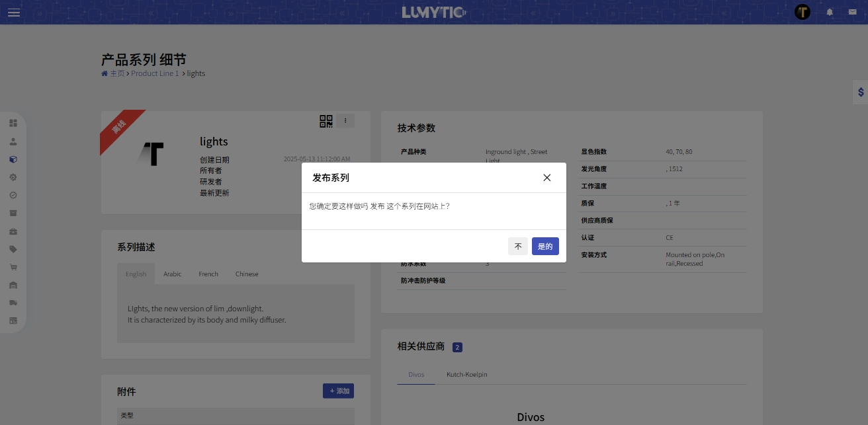Screen dimensions: 868x425
Task: Click the delivery truck icon in the sidebar
Action: [x=13, y=303]
